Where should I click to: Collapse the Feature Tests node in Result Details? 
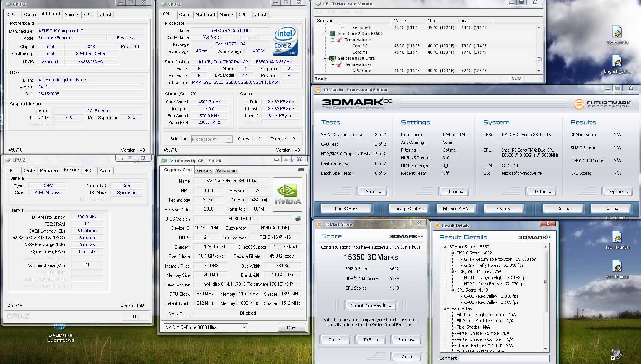(445, 308)
